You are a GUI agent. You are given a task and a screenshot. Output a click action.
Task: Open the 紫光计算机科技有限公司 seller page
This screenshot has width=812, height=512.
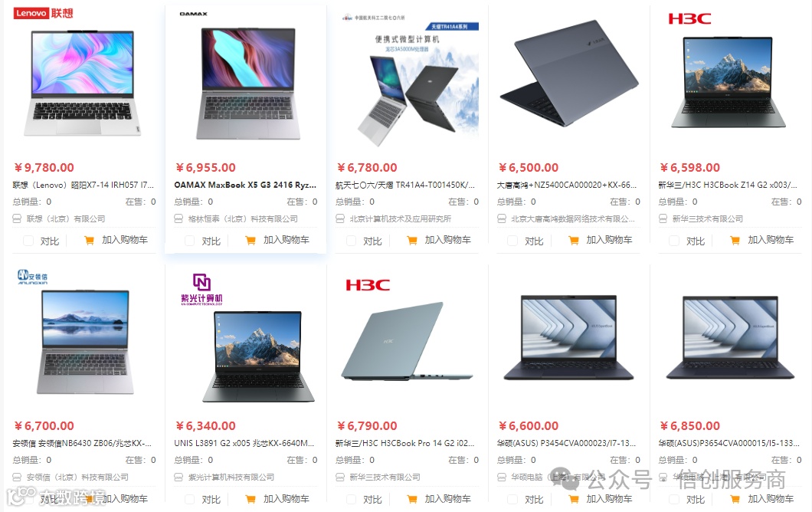[231, 478]
